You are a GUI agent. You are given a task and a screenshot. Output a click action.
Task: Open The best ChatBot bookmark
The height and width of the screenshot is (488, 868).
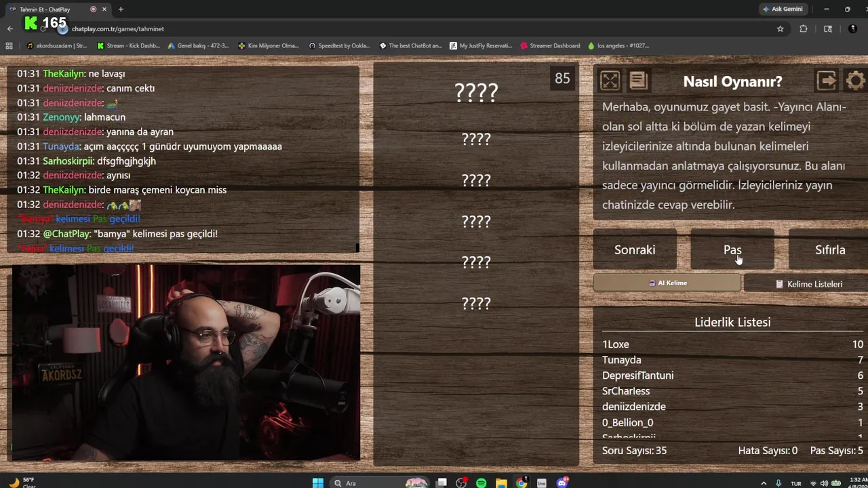click(410, 45)
